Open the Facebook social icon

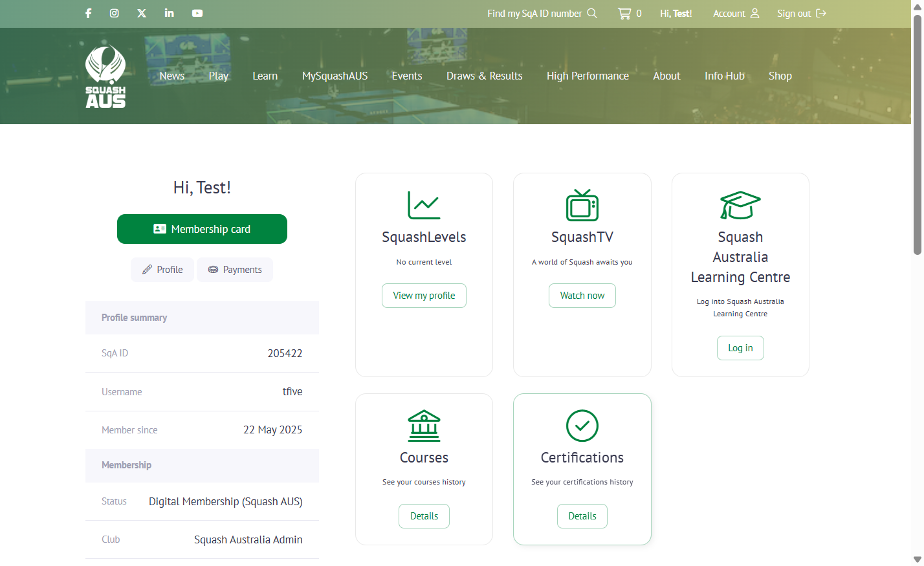(x=89, y=13)
